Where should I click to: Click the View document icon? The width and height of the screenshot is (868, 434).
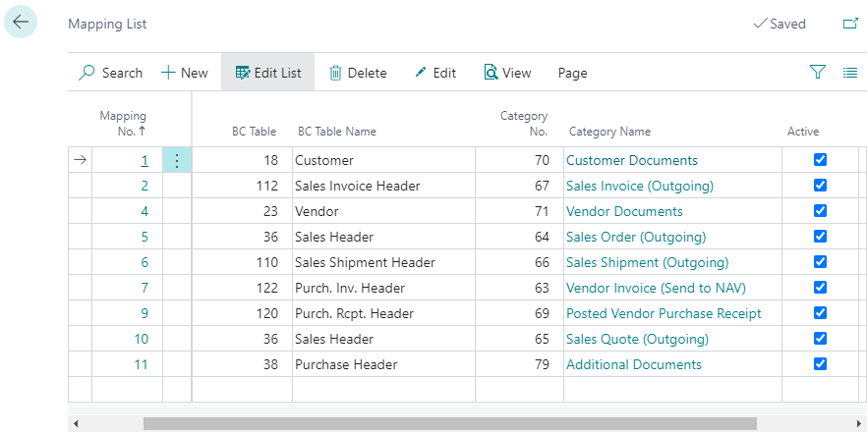click(x=491, y=73)
